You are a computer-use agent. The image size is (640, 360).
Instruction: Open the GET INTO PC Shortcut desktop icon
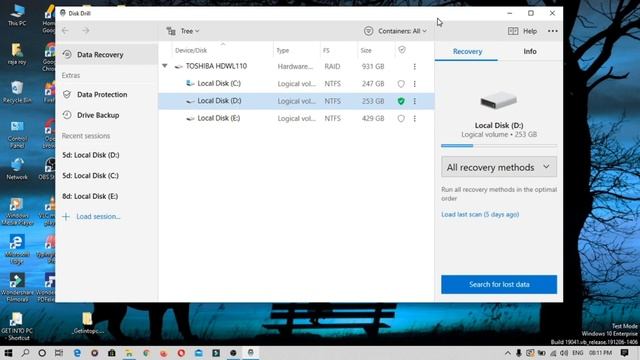17,326
